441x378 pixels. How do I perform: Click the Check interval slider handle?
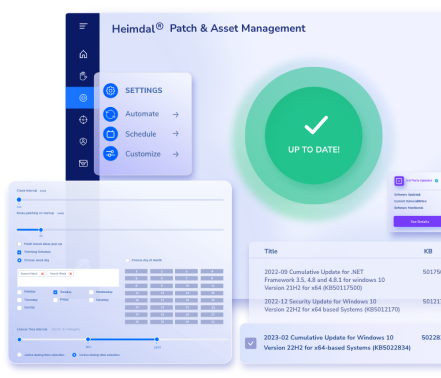click(19, 200)
